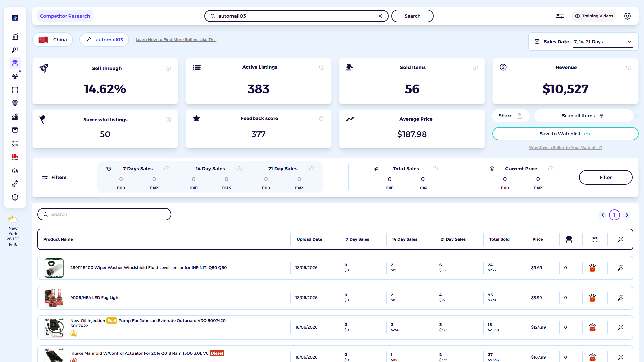Go to previous results page arrow
Viewport: 644px width, 362px height.
pos(602,215)
